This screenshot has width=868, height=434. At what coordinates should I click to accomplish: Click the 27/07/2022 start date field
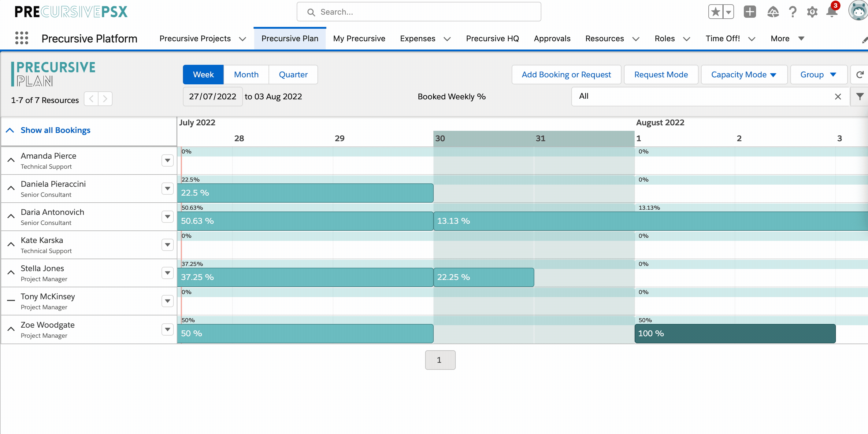pyautogui.click(x=213, y=97)
